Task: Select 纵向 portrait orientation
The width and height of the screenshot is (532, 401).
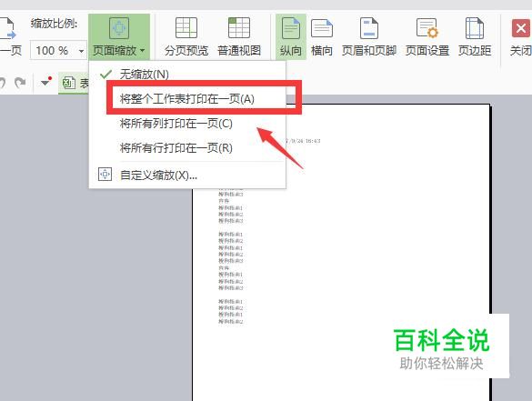Action: coord(291,37)
